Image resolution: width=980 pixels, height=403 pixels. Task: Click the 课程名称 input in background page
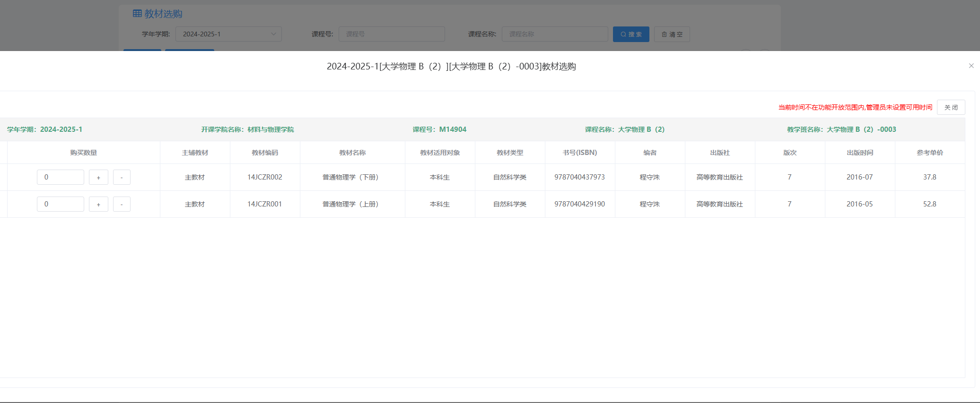(555, 34)
